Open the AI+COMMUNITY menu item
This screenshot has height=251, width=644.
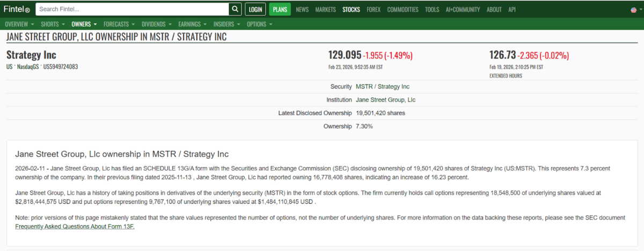[x=463, y=10]
